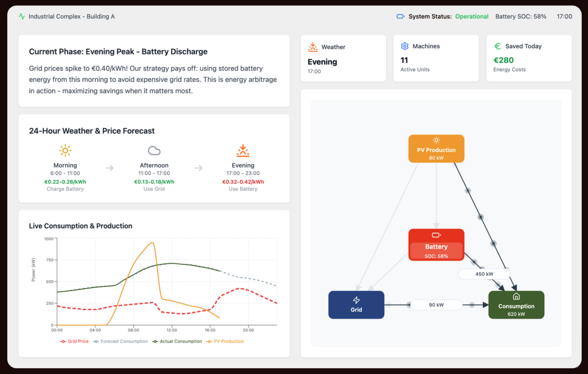
Task: Toggle the Grid Price series in the chart legend
Action: pos(74,341)
